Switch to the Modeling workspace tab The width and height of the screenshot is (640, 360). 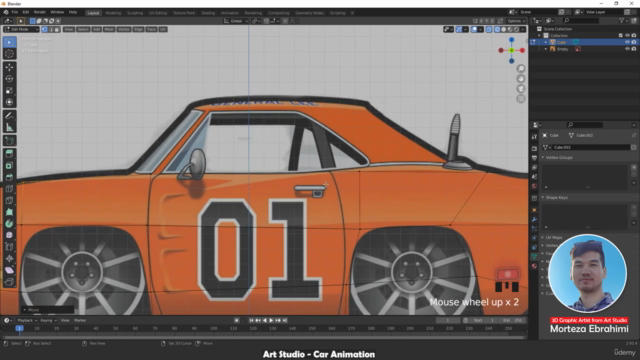(x=113, y=13)
